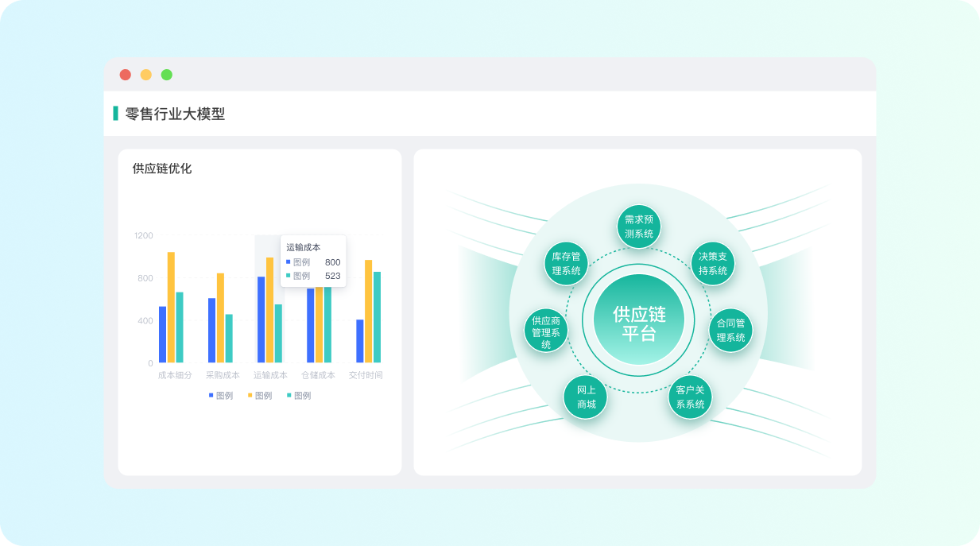
Task: Click the blue bar above 成本细分
Action: click(163, 335)
